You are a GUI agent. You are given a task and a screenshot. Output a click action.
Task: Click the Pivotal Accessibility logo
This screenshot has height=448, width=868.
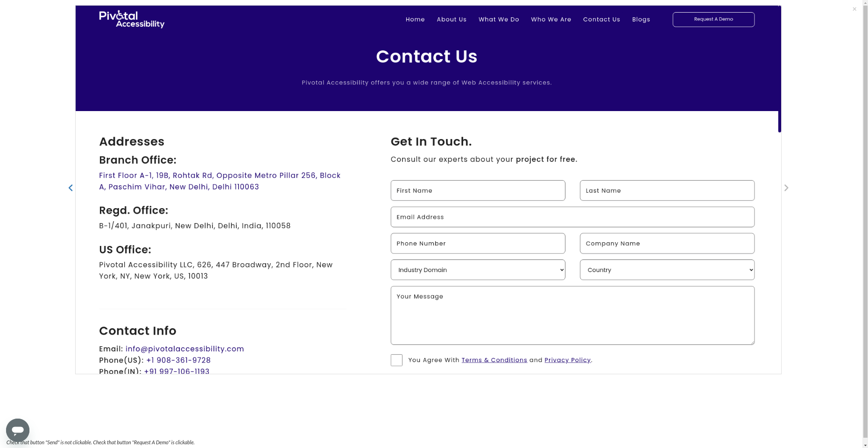point(132,19)
